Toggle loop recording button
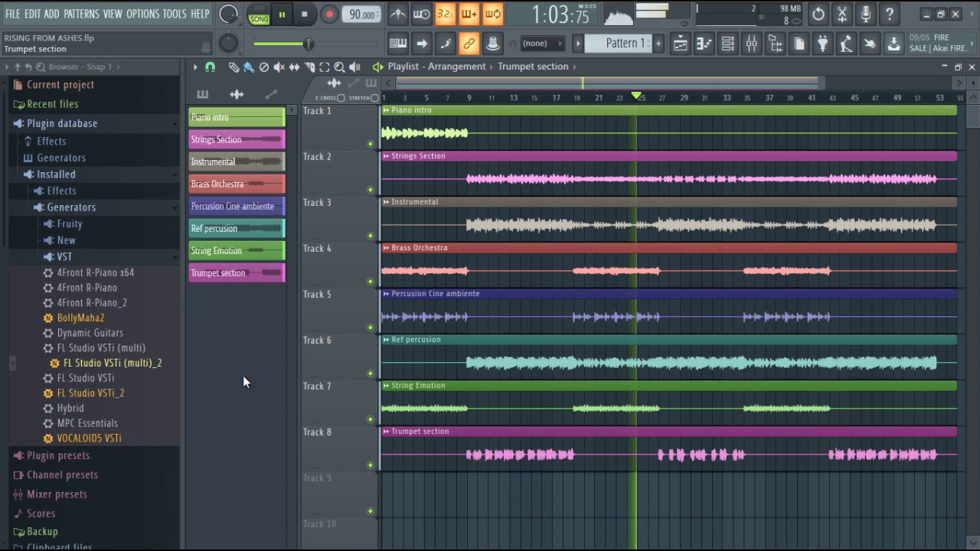980x551 pixels. 492,14
